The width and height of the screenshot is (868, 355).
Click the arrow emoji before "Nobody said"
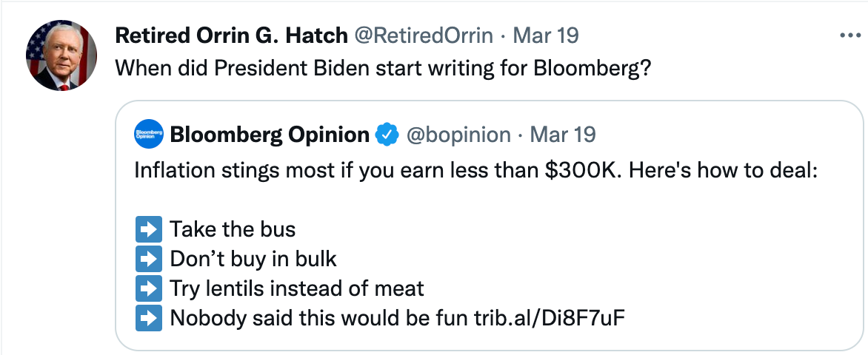[x=149, y=318]
